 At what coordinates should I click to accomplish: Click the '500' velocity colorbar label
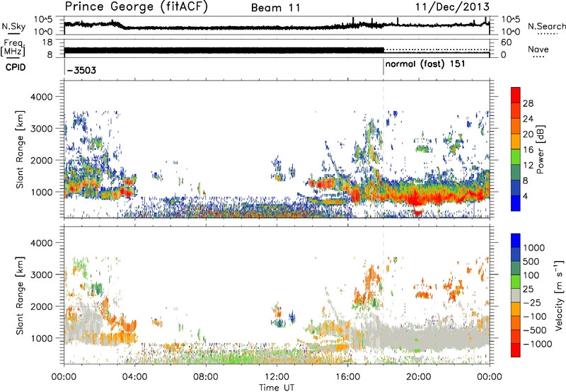(x=531, y=261)
